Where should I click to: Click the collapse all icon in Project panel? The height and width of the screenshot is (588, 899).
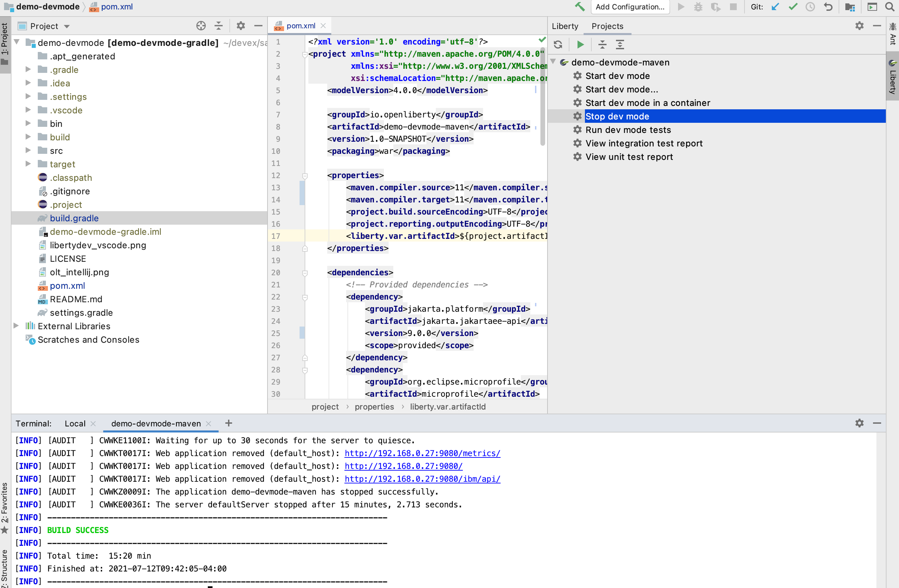click(218, 26)
